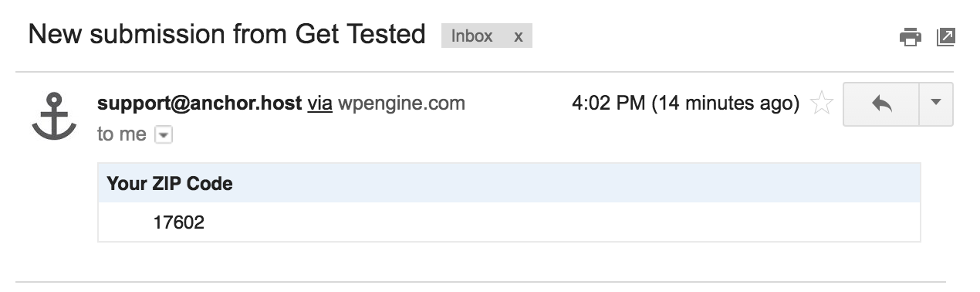
Task: Reply using the arrow button
Action: click(881, 104)
